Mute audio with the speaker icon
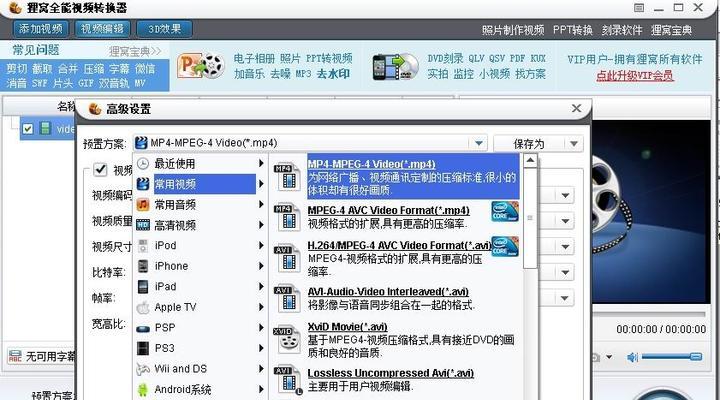This screenshot has height=400, width=720. pyautogui.click(x=632, y=357)
